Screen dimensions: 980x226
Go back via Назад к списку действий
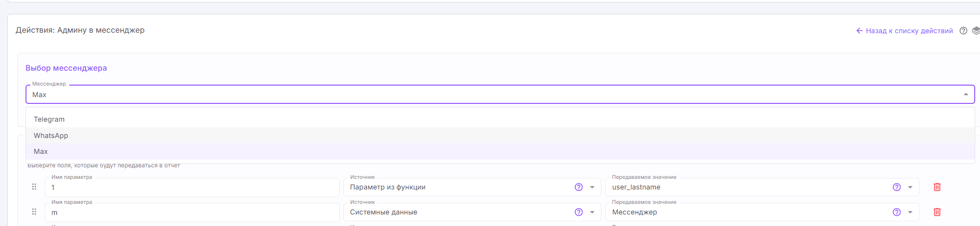click(x=904, y=31)
